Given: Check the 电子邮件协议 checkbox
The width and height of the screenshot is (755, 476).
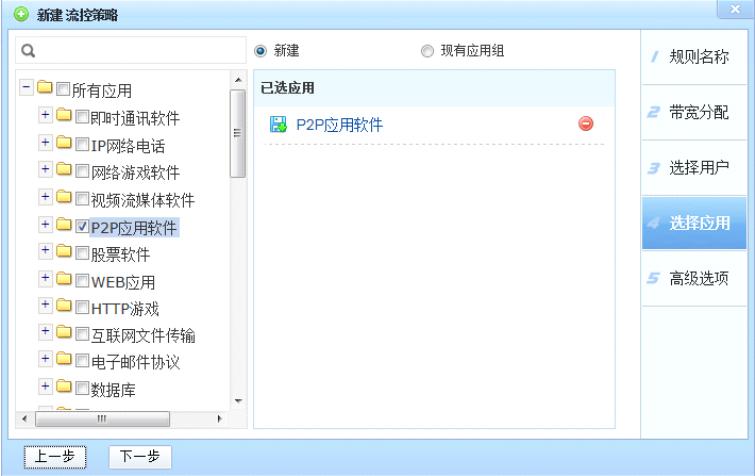Looking at the screenshot, I should pyautogui.click(x=82, y=360).
